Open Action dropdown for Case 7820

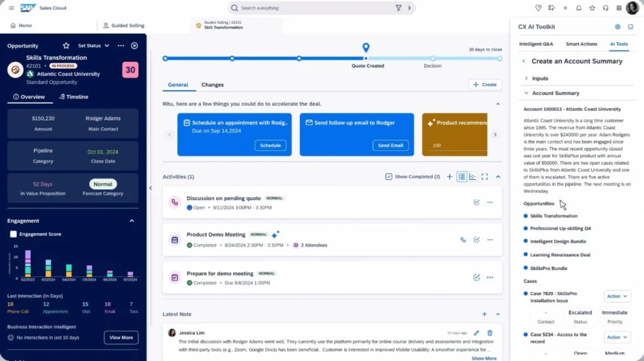coord(618,296)
